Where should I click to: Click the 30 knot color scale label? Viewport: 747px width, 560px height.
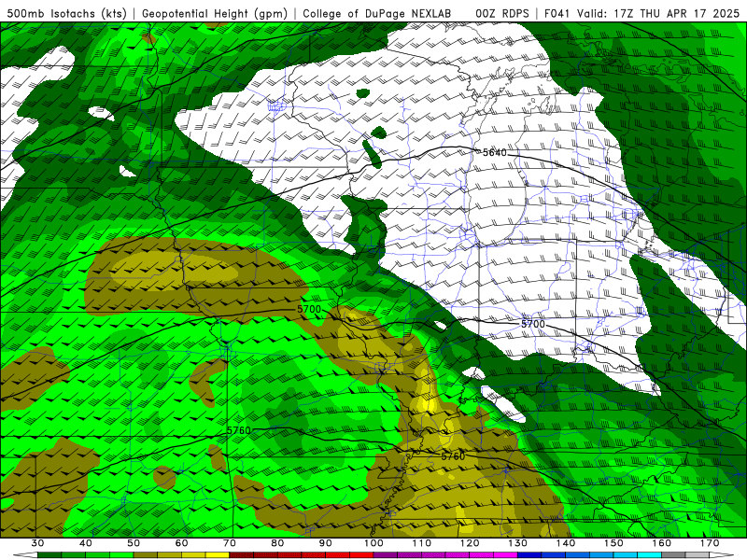tap(37, 543)
